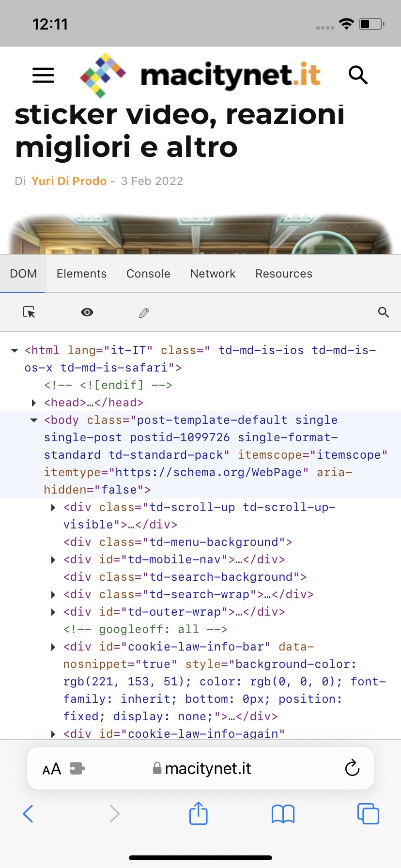Select the googleoff: all comment
Viewport: 401px width, 868px height.
pyautogui.click(x=145, y=629)
